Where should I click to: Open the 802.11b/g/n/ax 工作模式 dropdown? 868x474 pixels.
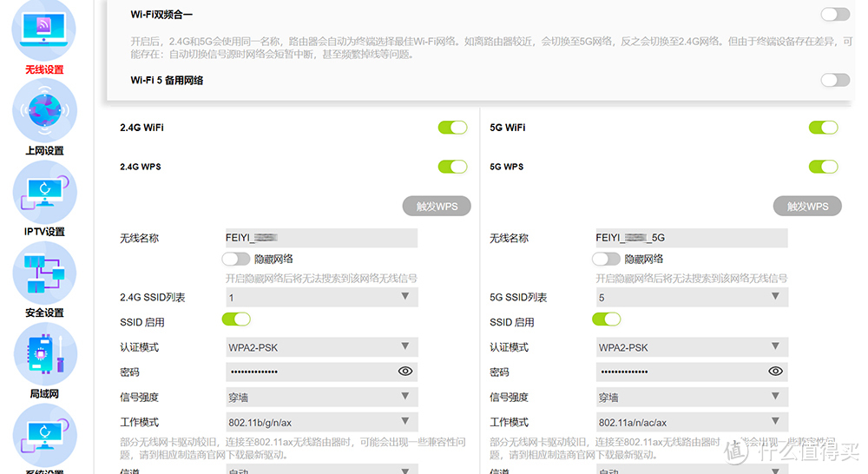point(322,422)
